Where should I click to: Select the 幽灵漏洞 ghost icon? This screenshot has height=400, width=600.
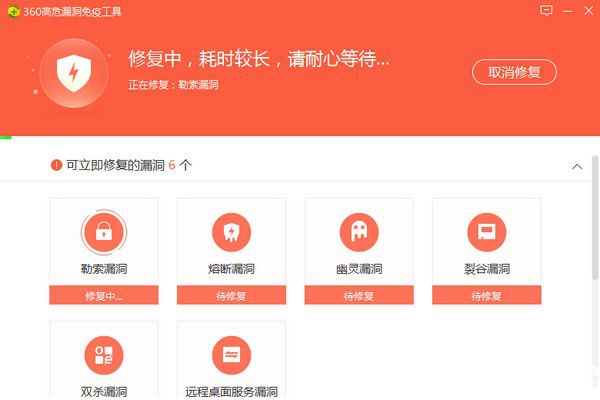point(359,232)
